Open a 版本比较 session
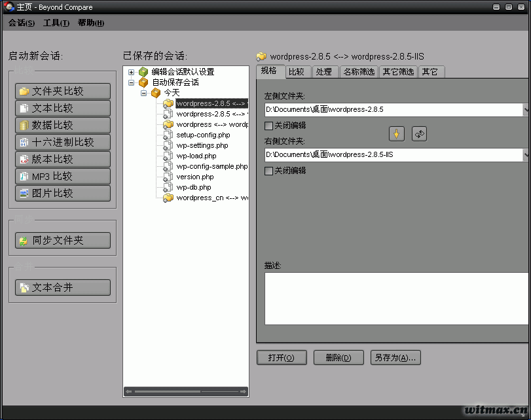Image resolution: width=531 pixels, height=420 pixels. [63, 159]
